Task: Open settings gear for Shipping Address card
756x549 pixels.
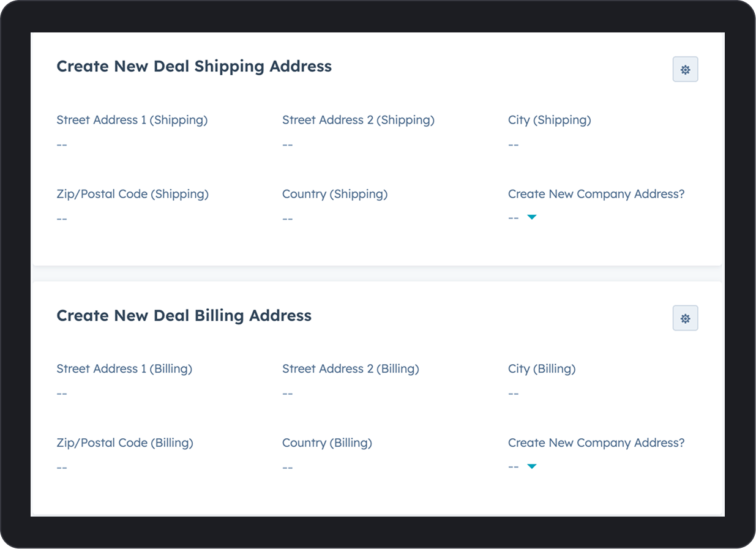Action: tap(685, 70)
